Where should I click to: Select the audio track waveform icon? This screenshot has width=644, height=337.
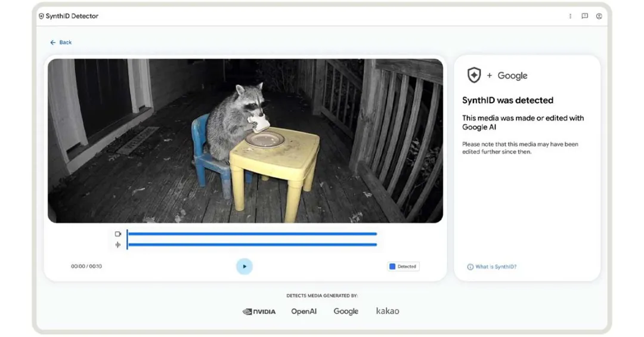click(x=118, y=245)
